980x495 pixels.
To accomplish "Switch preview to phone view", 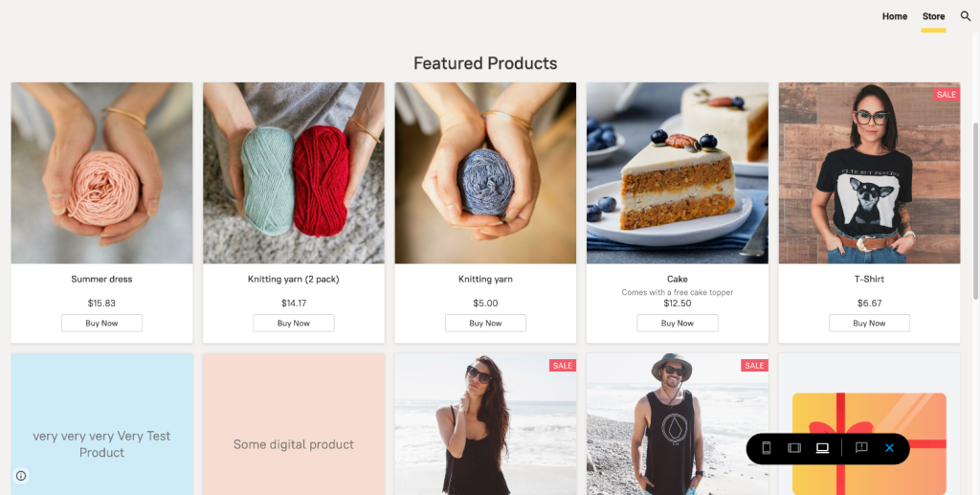I will tap(767, 448).
